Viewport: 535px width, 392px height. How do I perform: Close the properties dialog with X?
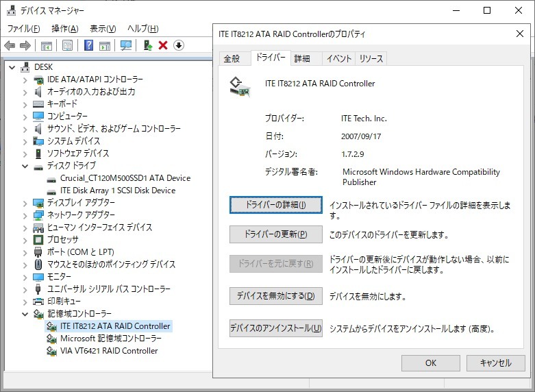[520, 34]
